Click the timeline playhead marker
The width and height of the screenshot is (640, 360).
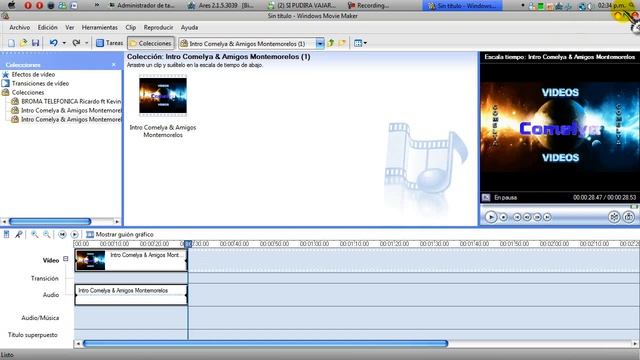(188, 244)
